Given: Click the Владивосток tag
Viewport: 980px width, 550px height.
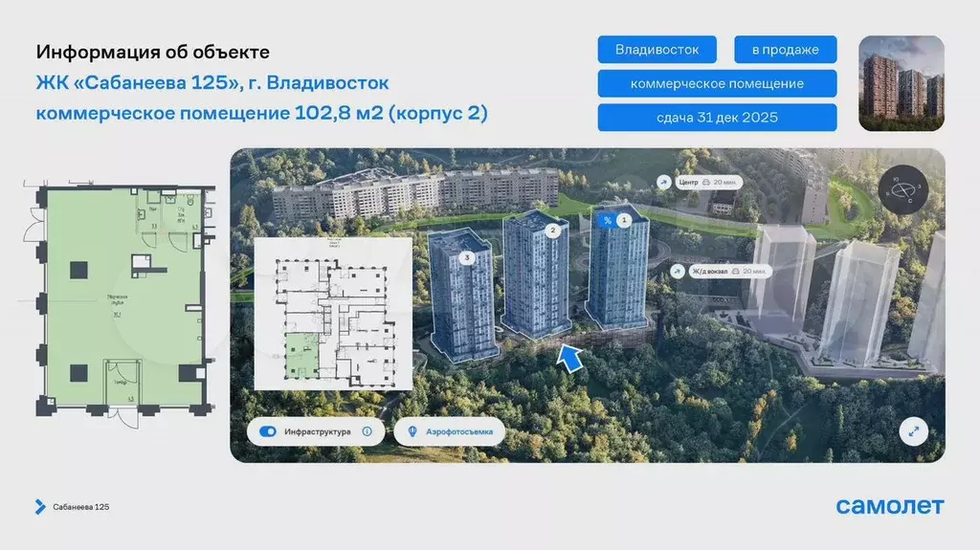Looking at the screenshot, I should 657,50.
